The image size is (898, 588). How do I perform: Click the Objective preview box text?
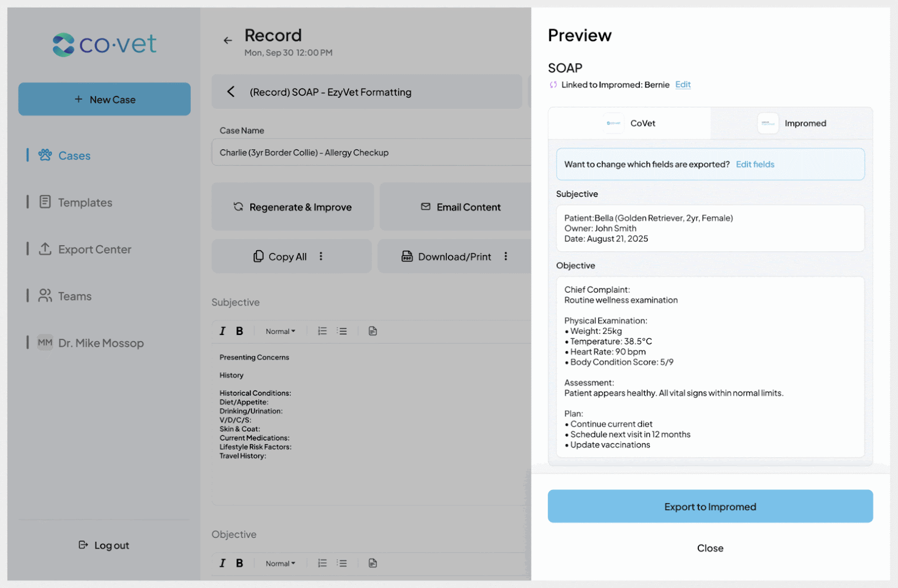(711, 367)
